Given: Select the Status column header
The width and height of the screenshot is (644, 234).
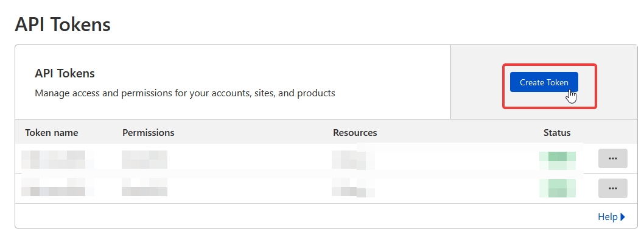Looking at the screenshot, I should (557, 133).
